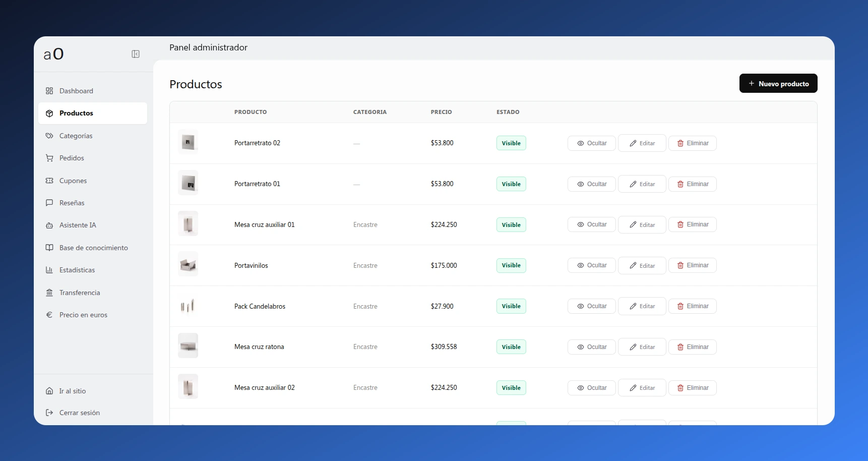868x461 pixels.
Task: Open Dashboard from the sidebar
Action: coord(93,91)
